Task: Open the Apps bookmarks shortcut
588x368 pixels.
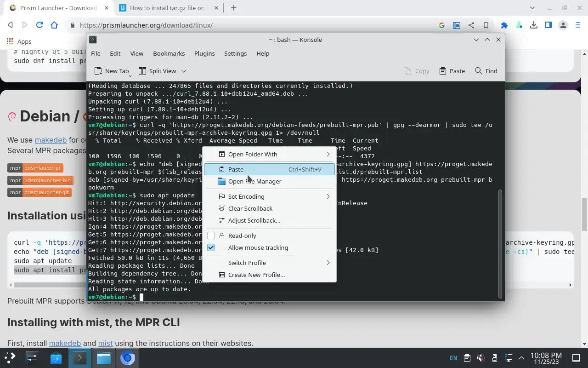Action: click(19, 41)
